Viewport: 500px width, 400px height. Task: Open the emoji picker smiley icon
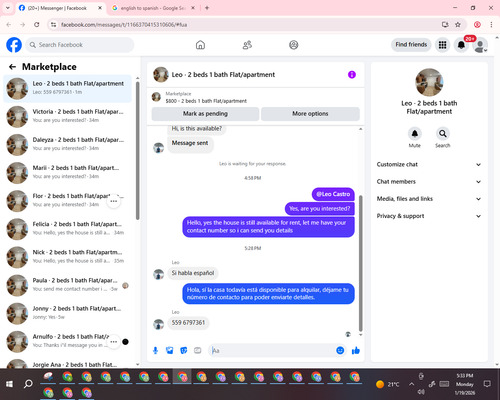[x=340, y=350]
